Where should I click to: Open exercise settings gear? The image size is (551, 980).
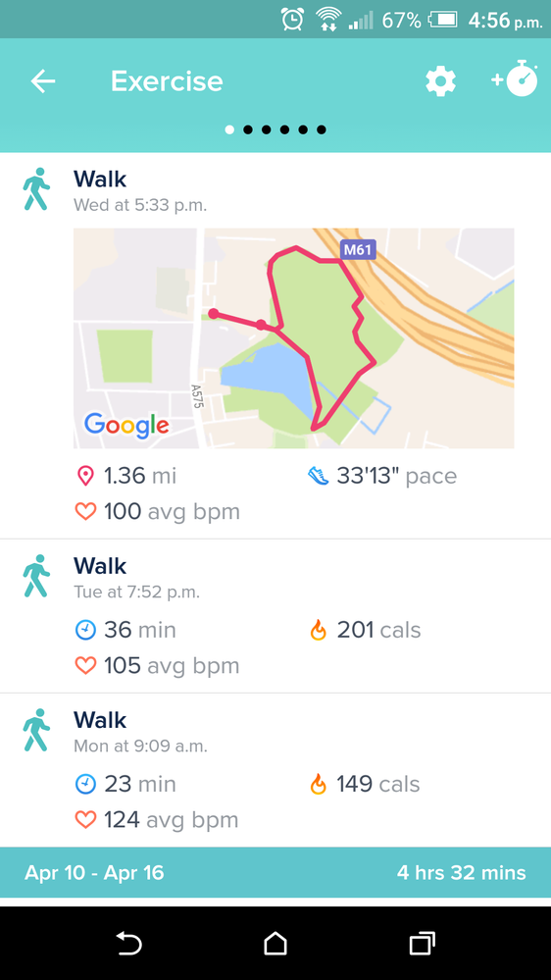coord(441,81)
